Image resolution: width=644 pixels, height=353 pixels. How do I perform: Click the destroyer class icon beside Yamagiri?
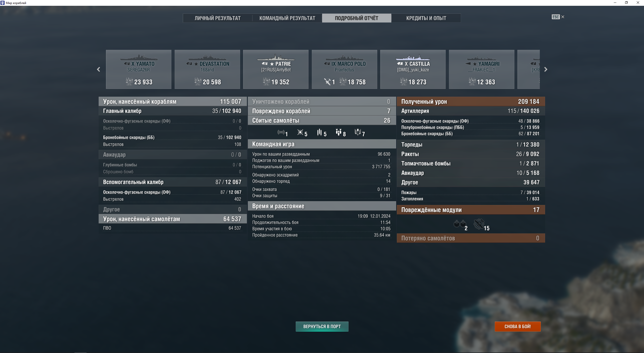(x=468, y=64)
